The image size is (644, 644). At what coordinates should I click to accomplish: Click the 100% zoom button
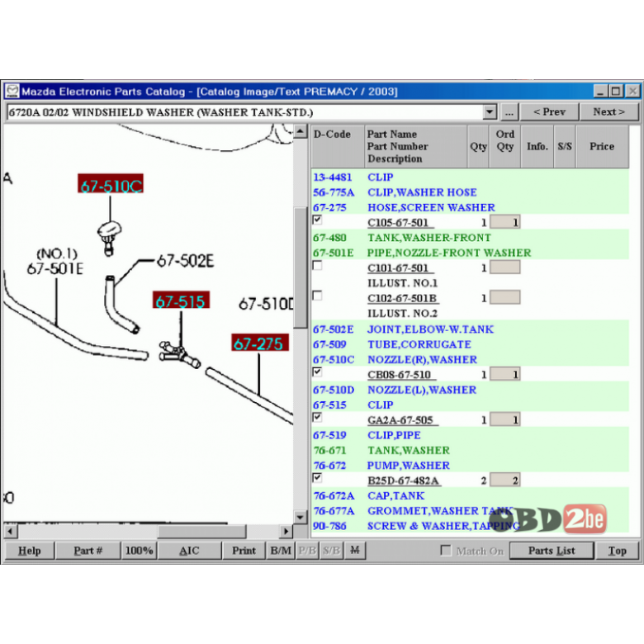140,551
